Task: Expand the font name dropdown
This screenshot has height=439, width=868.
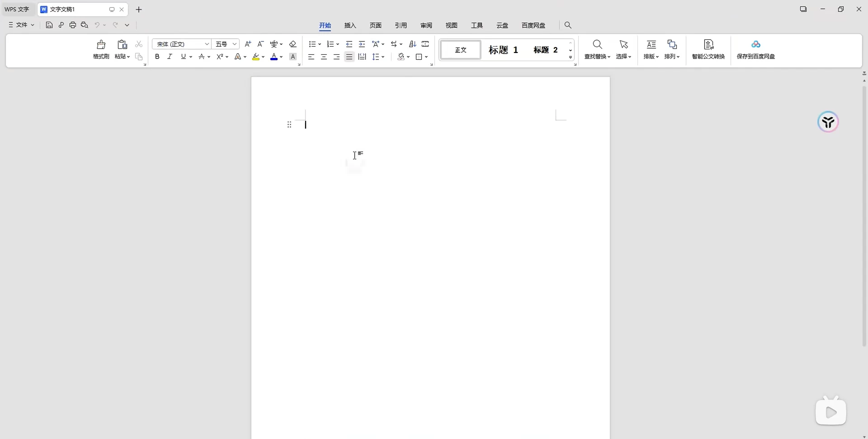Action: point(207,44)
